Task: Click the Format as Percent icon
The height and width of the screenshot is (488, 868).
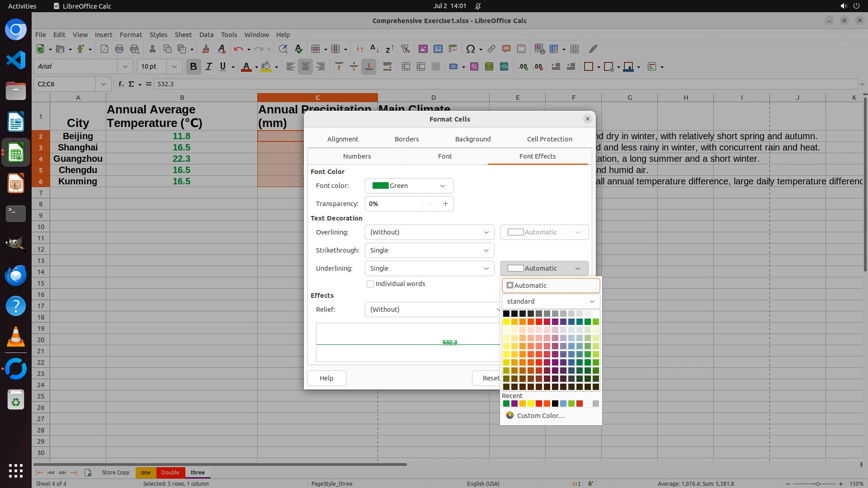Action: [474, 66]
